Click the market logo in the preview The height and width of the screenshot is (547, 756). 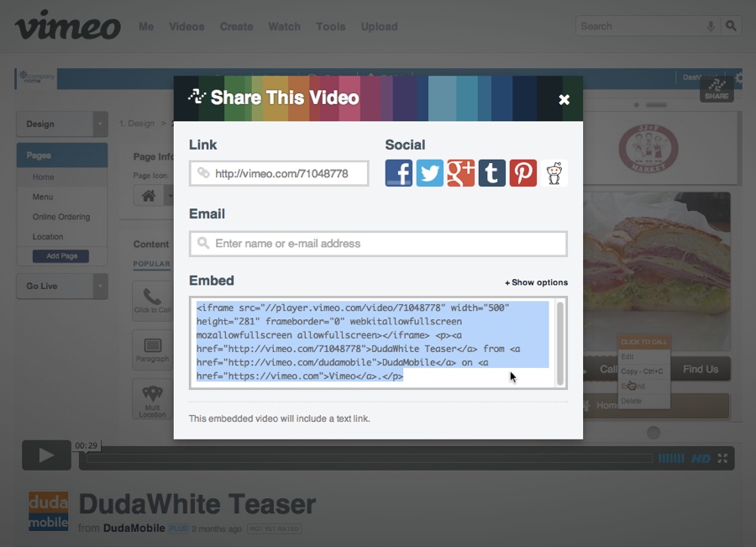pyautogui.click(x=648, y=148)
